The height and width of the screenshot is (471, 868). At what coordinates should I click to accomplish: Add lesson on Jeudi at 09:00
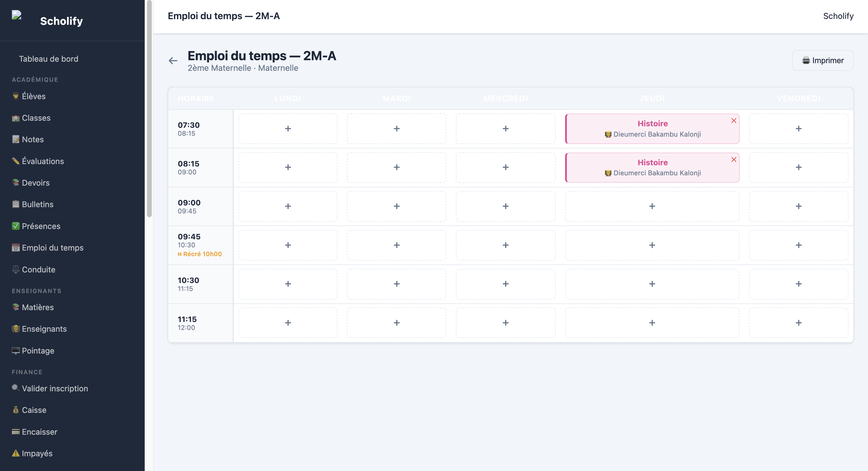(652, 207)
